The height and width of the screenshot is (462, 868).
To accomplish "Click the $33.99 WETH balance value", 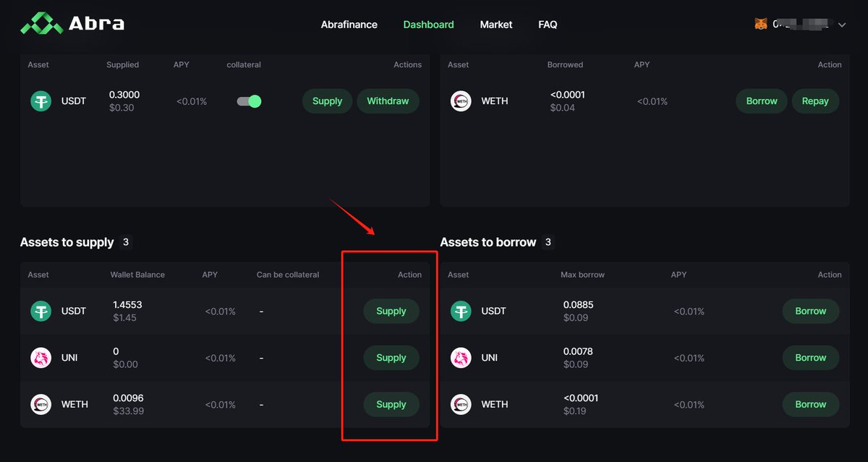I will click(x=128, y=411).
